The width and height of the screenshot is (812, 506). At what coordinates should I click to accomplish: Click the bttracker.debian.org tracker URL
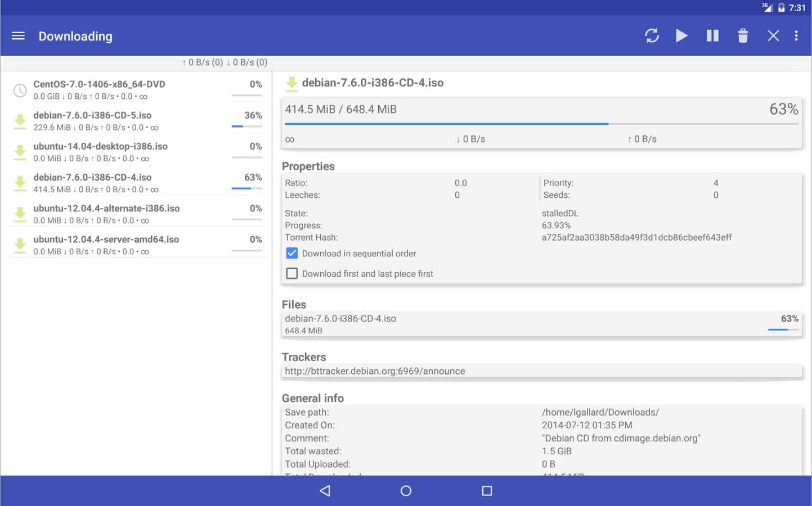(375, 371)
